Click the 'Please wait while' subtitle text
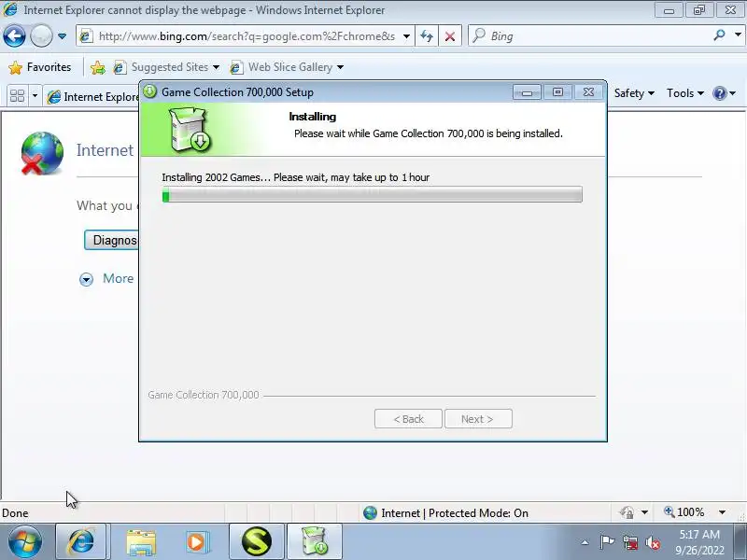Image resolution: width=747 pixels, height=560 pixels. coord(428,133)
